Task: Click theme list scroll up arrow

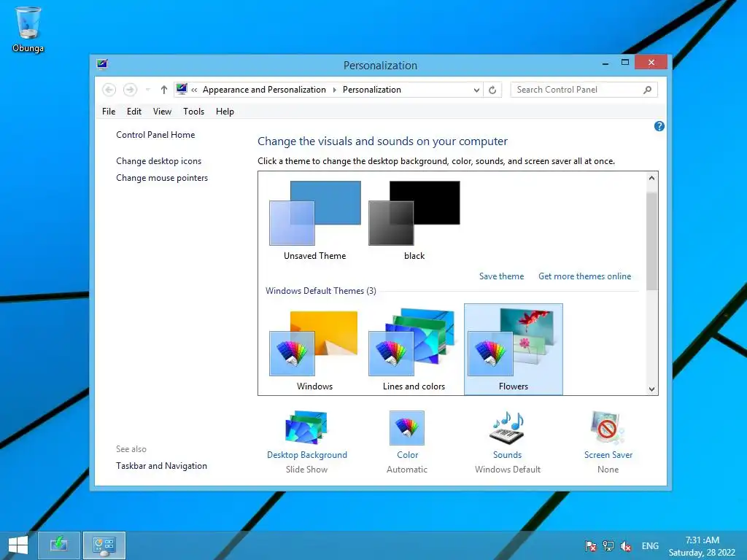Action: [x=651, y=178]
